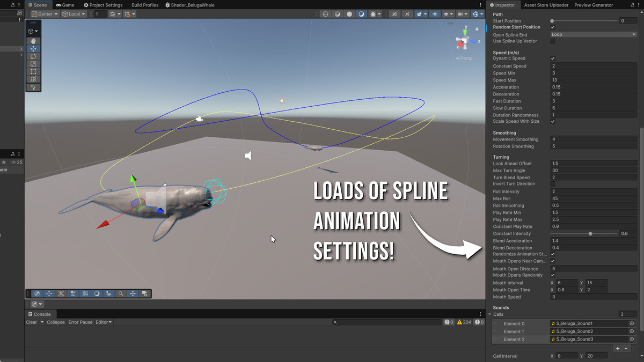Select the Hand view tool
Image resolution: width=644 pixels, height=362 pixels.
pos(33,41)
